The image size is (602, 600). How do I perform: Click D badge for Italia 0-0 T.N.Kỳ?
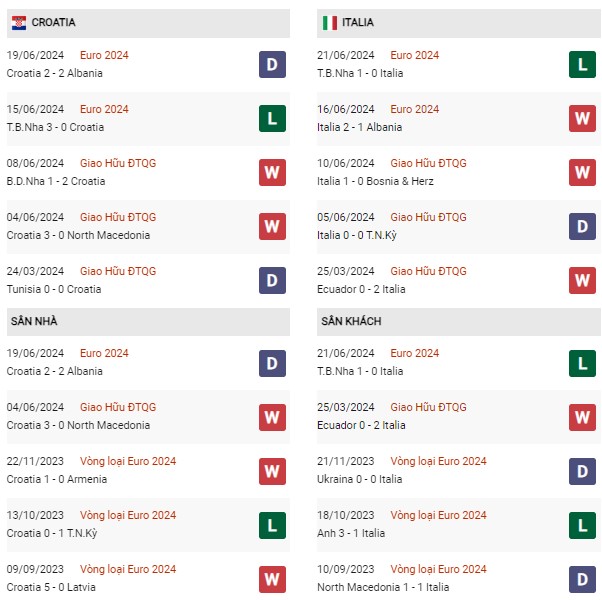click(x=582, y=226)
